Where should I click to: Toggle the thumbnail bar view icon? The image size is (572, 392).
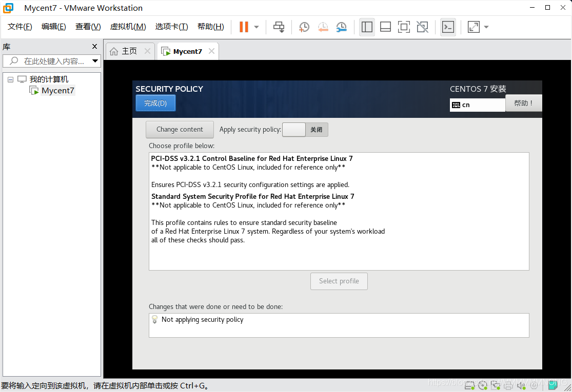click(x=386, y=27)
